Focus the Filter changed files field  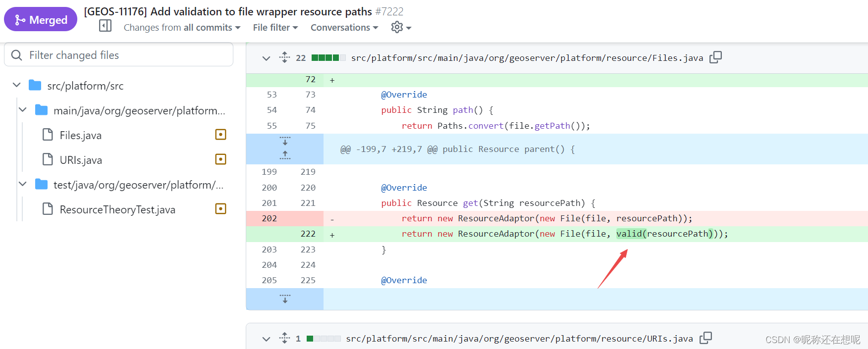click(x=118, y=54)
